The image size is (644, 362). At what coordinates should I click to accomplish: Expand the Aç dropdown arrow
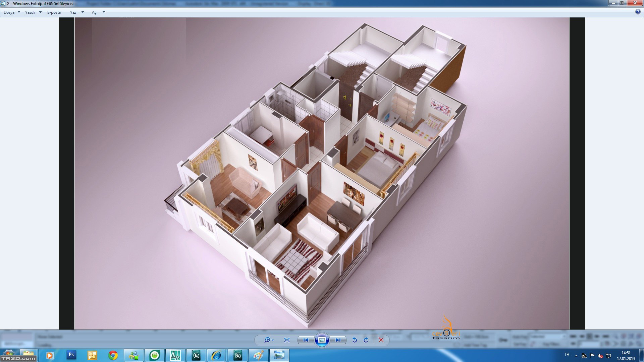click(104, 12)
